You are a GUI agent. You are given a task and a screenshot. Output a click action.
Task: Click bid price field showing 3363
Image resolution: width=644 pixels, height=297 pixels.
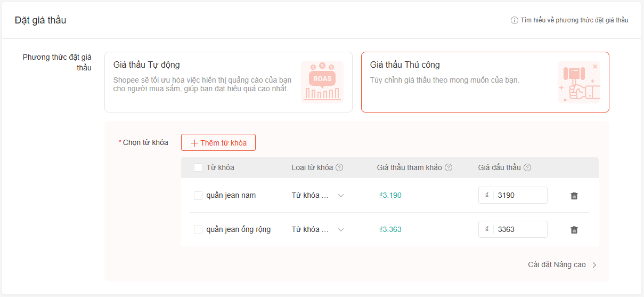point(513,229)
